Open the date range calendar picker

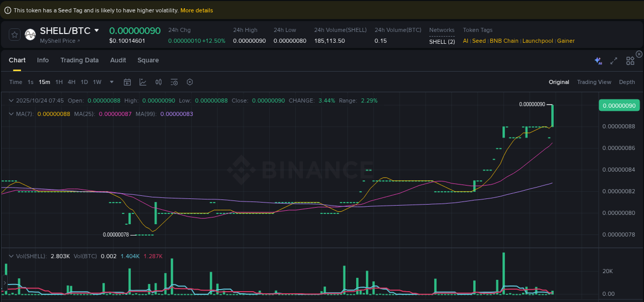[127, 82]
